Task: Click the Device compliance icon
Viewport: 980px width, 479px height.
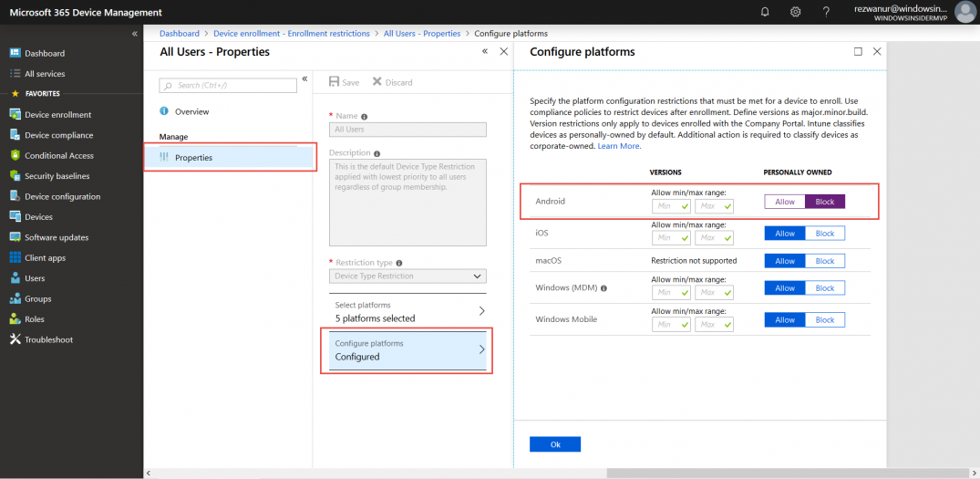Action: click(15, 135)
